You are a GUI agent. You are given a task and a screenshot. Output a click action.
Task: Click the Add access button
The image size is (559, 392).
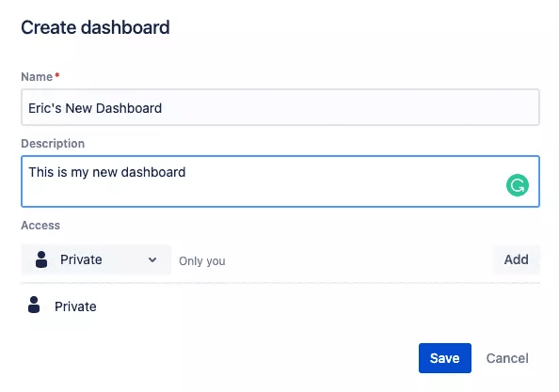pyautogui.click(x=517, y=259)
